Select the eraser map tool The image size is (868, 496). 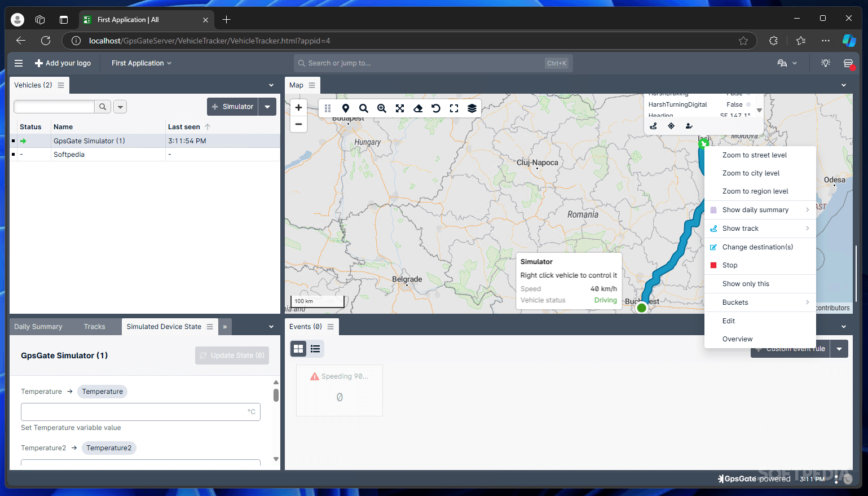418,108
